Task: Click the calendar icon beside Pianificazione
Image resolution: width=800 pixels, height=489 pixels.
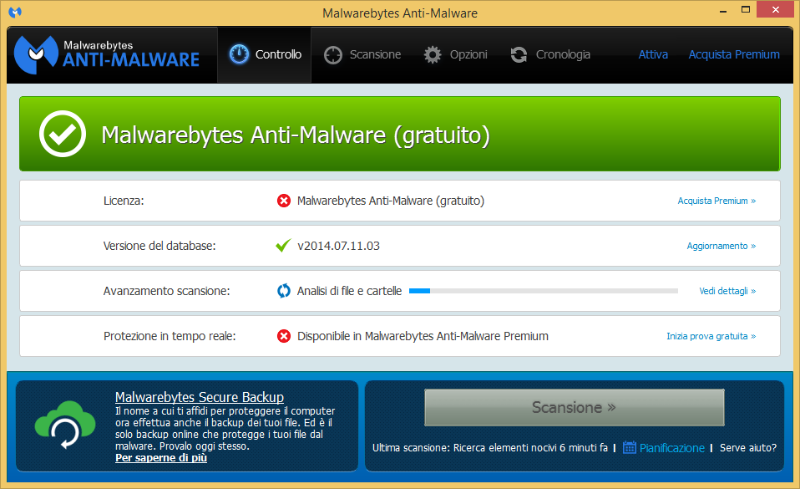Action: click(629, 448)
